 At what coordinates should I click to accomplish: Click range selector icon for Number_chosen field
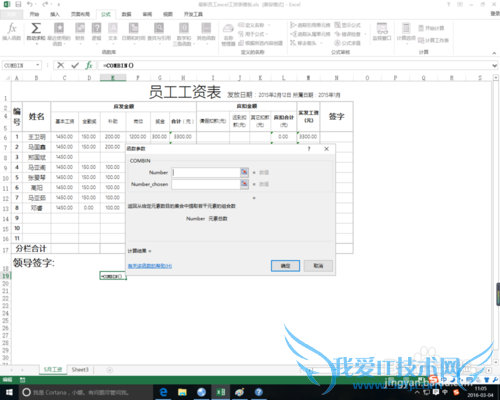(x=244, y=184)
